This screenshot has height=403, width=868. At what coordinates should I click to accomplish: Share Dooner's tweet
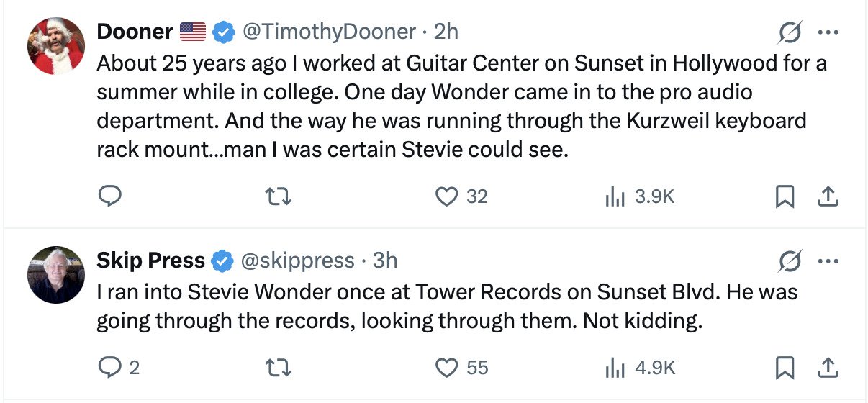click(x=828, y=196)
